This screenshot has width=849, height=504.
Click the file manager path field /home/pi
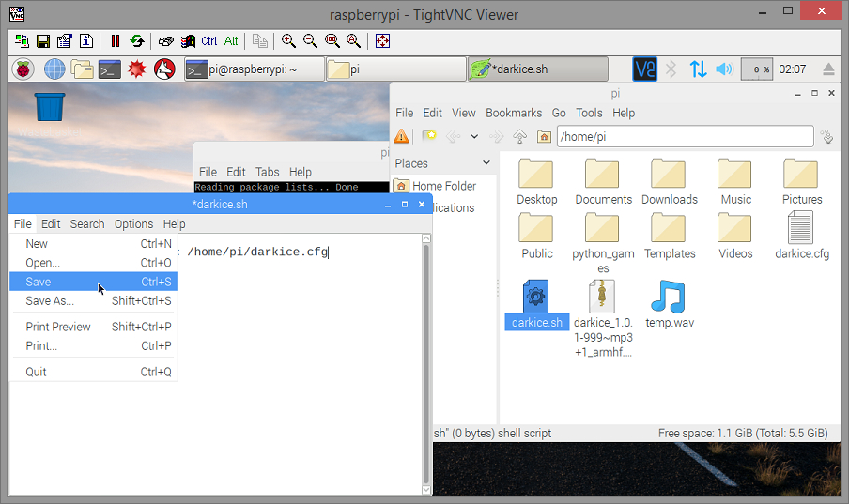pyautogui.click(x=685, y=136)
